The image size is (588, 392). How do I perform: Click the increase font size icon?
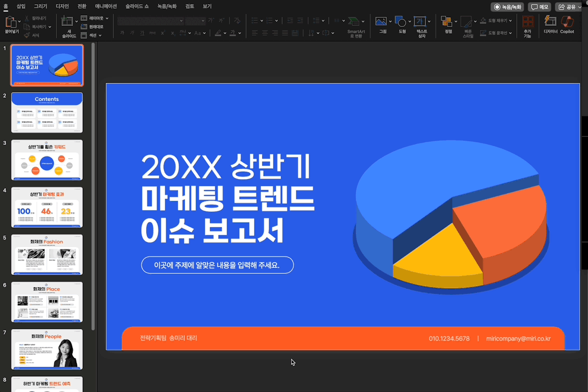[211, 20]
